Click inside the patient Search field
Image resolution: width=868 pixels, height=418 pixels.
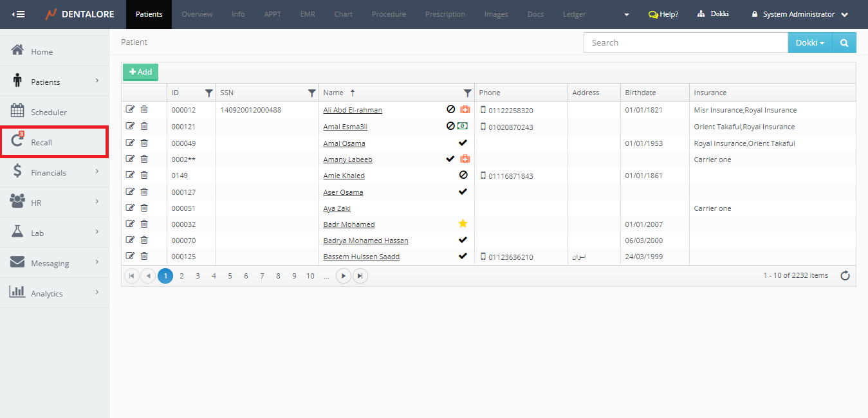685,43
